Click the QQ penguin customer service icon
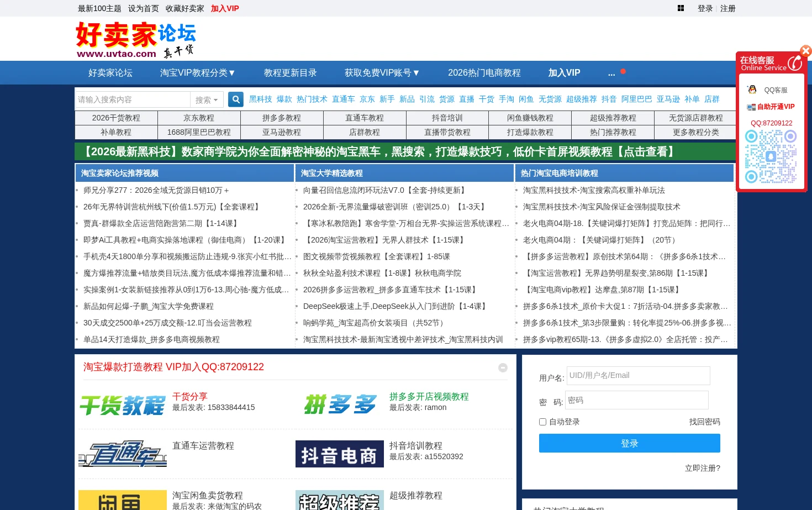This screenshot has width=812, height=510. pyautogui.click(x=752, y=90)
